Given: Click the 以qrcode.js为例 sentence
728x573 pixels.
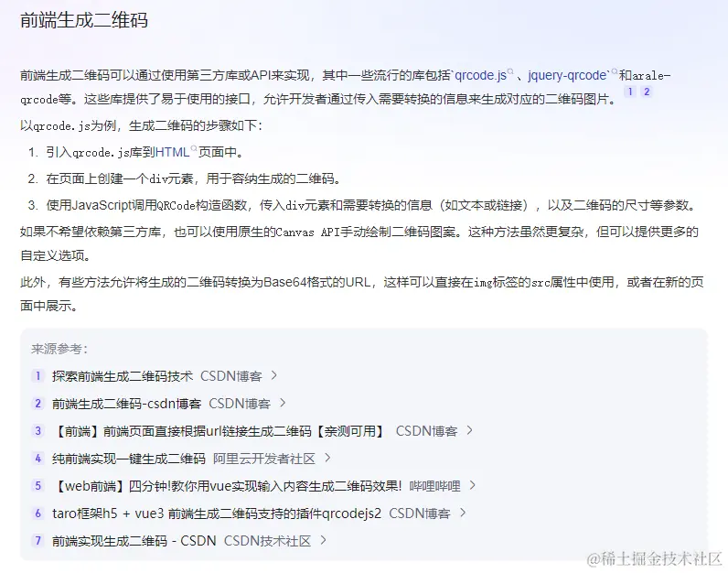Looking at the screenshot, I should (x=141, y=125).
